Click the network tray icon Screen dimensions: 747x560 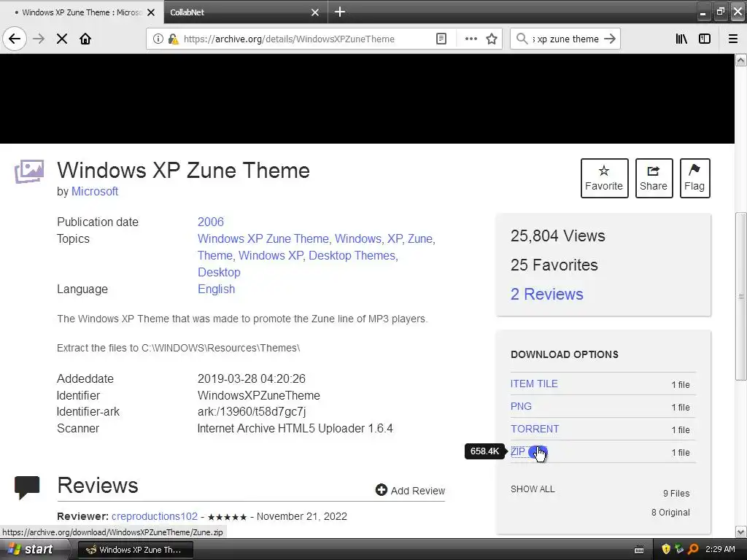click(x=679, y=549)
